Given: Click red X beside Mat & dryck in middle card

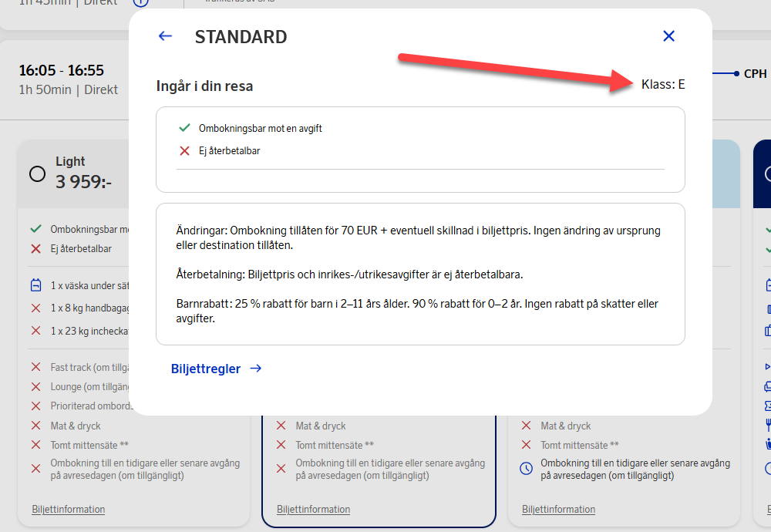Looking at the screenshot, I should pos(281,426).
